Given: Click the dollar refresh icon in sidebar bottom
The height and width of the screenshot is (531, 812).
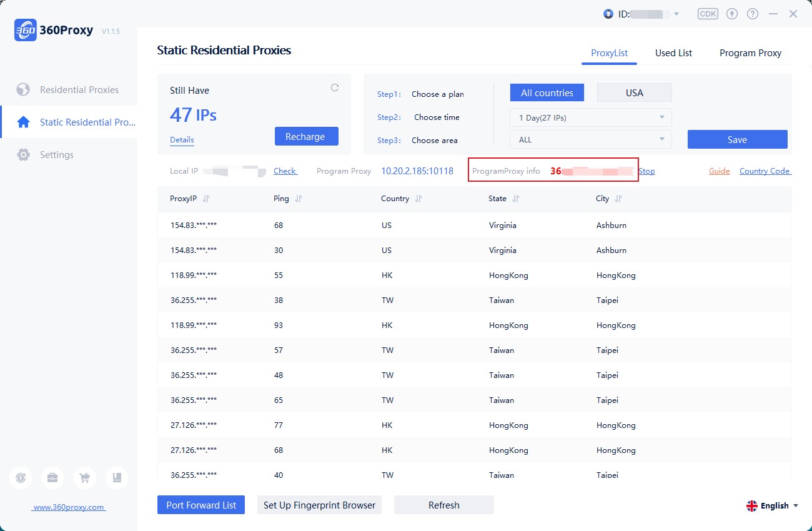Looking at the screenshot, I should [x=21, y=478].
